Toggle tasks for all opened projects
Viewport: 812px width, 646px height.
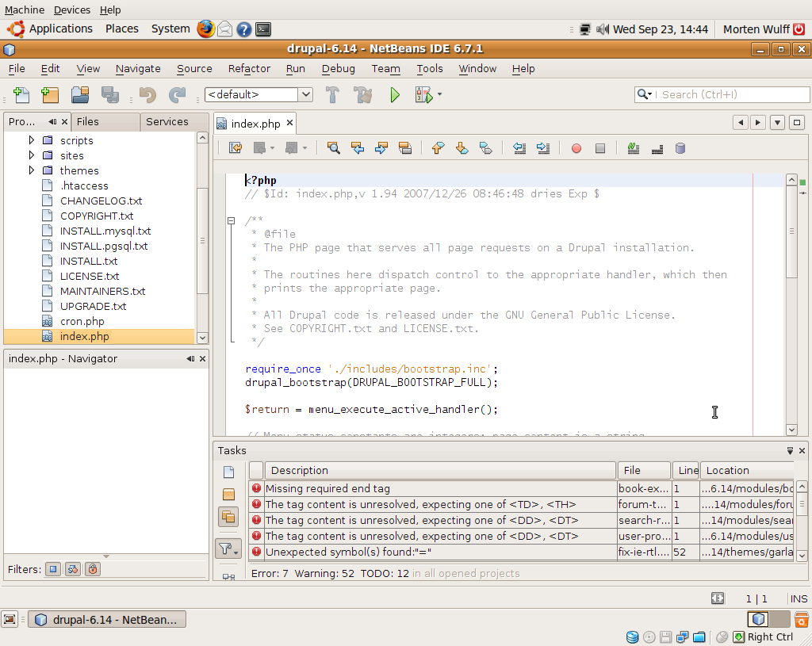pyautogui.click(x=229, y=517)
